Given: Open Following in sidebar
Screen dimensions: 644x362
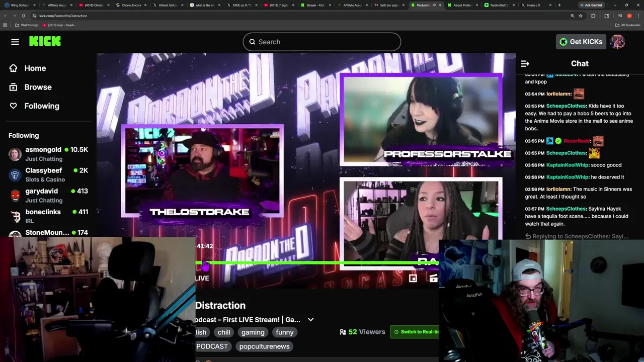Looking at the screenshot, I should (42, 106).
